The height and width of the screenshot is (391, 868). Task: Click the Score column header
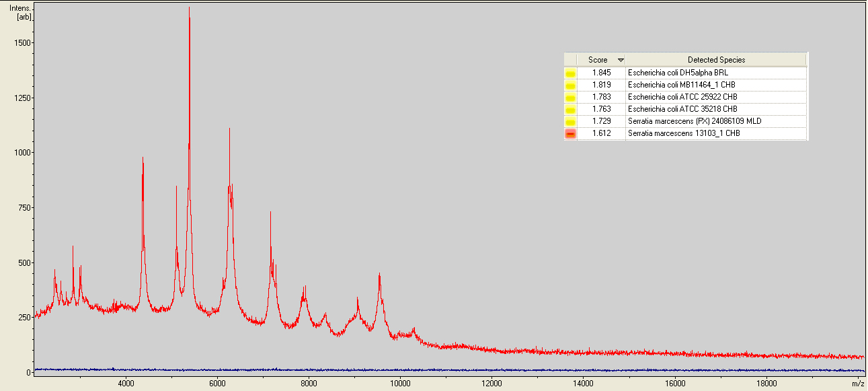point(597,60)
